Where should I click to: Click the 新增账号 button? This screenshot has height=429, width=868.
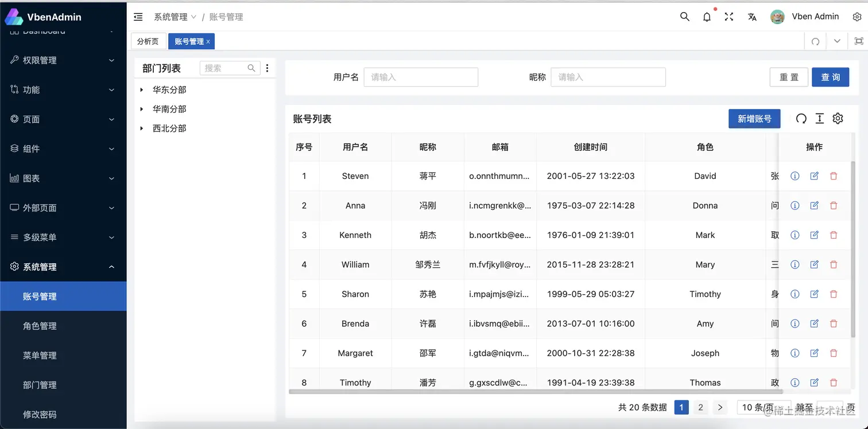click(754, 119)
